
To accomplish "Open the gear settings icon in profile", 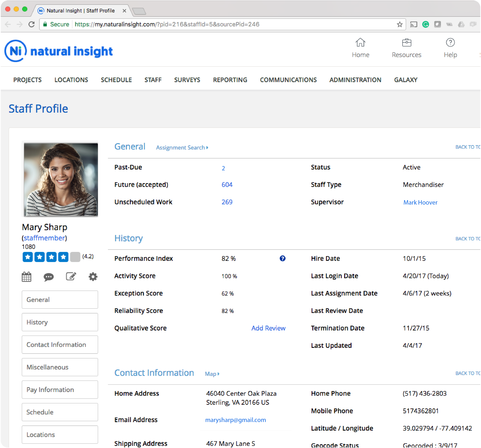I will coord(93,277).
